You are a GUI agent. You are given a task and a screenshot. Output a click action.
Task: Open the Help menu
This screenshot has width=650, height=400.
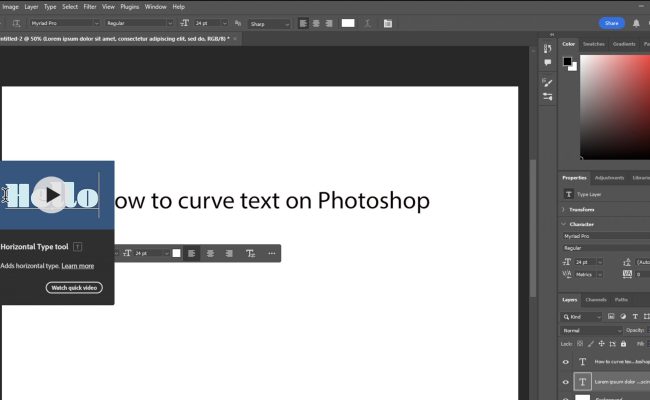coord(179,7)
